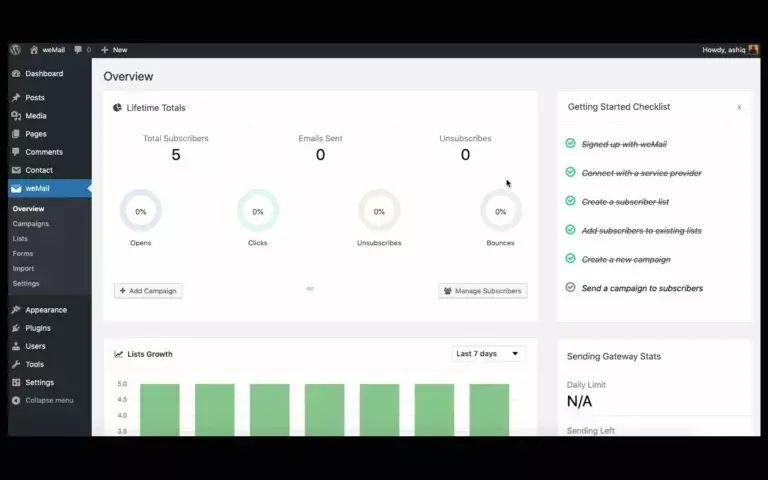Click the Daily Limit N/A value

click(x=579, y=401)
